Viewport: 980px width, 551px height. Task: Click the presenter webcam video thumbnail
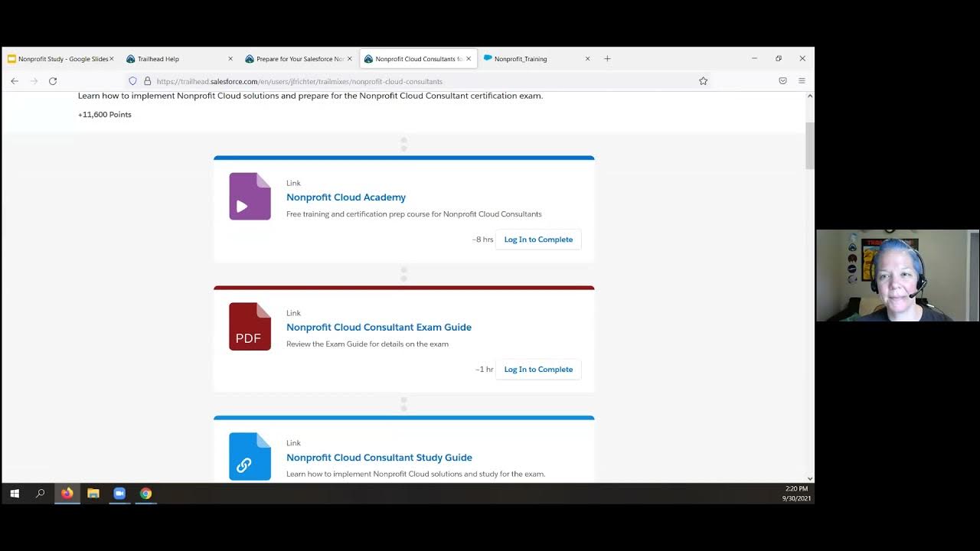point(897,275)
